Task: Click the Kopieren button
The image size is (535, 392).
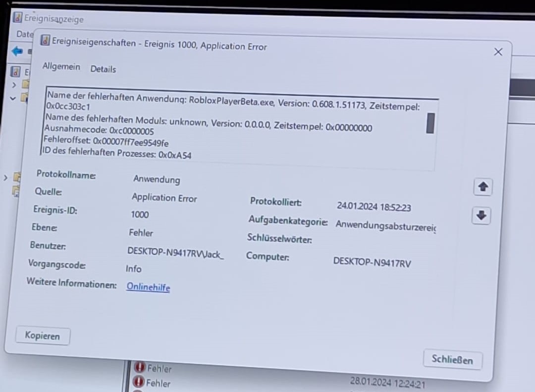Action: point(43,336)
